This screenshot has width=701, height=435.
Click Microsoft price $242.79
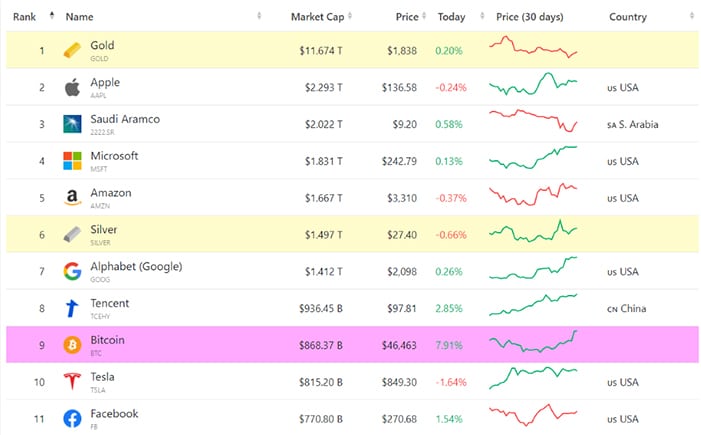click(399, 161)
